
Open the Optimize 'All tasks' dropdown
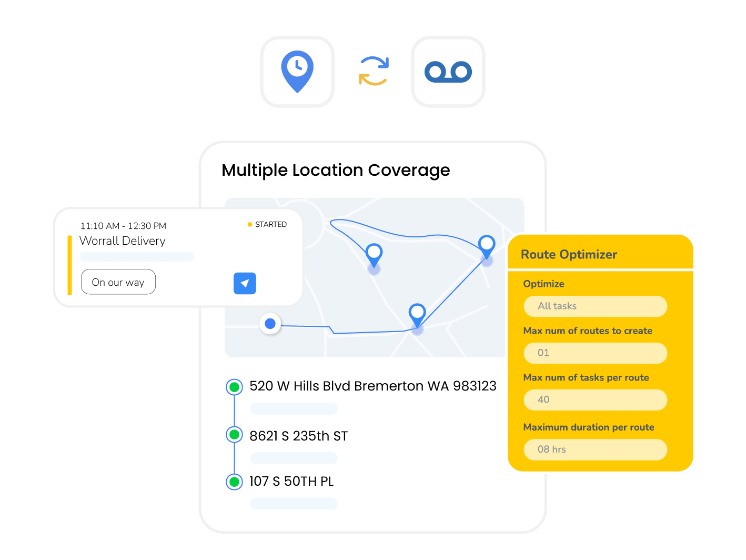595,306
